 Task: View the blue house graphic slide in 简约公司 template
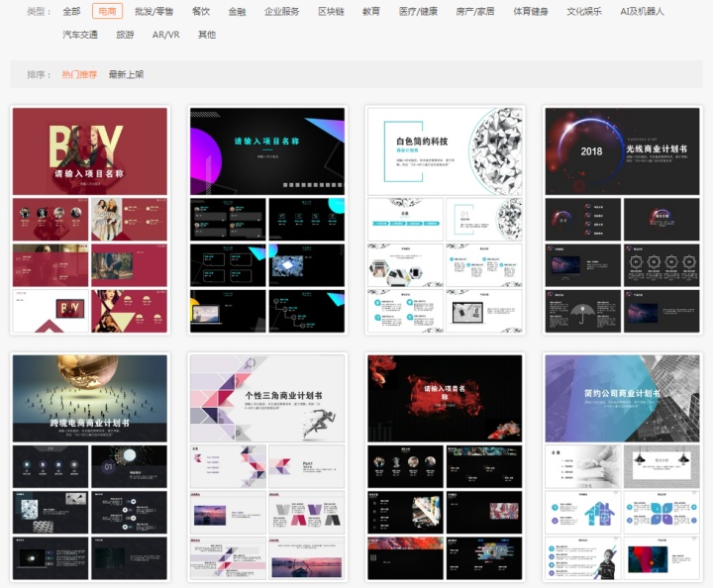pos(583,513)
